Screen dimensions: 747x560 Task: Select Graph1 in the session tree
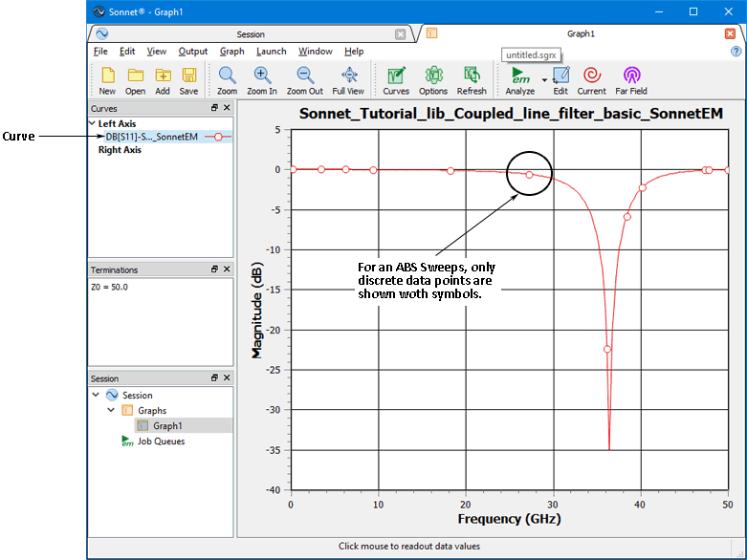tap(167, 426)
